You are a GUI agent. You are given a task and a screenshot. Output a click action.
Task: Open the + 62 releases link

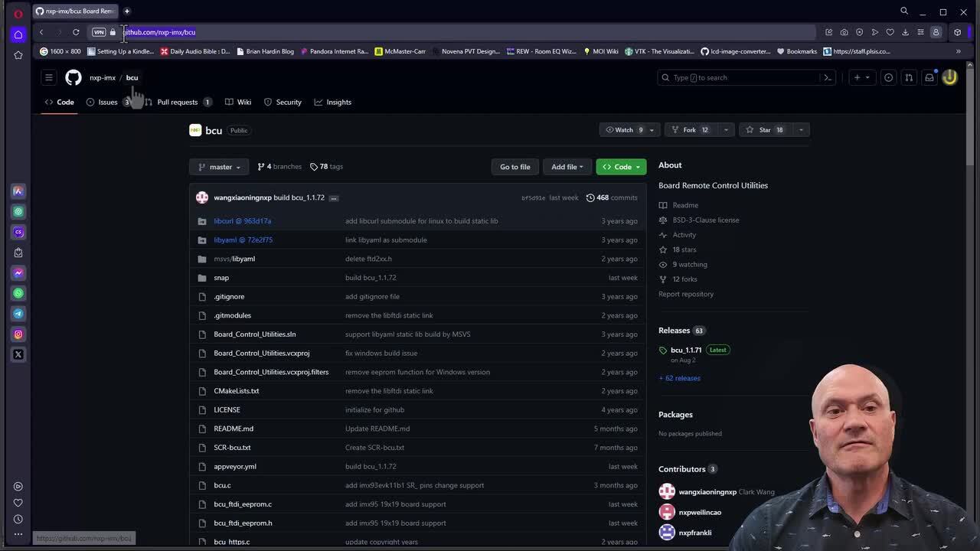click(679, 378)
